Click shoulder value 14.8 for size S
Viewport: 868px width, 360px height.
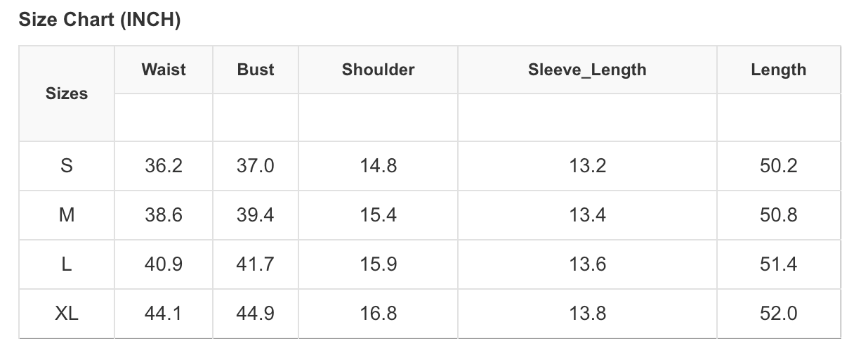[378, 166]
